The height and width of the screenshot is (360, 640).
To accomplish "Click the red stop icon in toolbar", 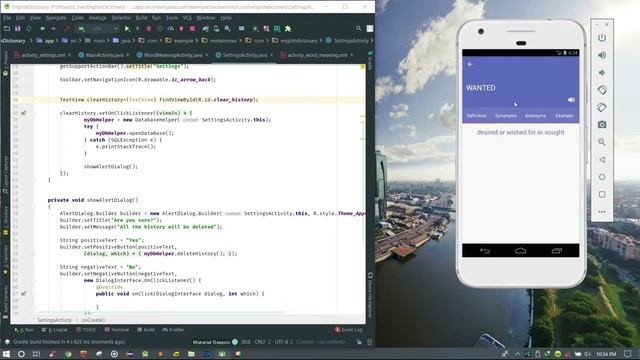I will [192, 29].
